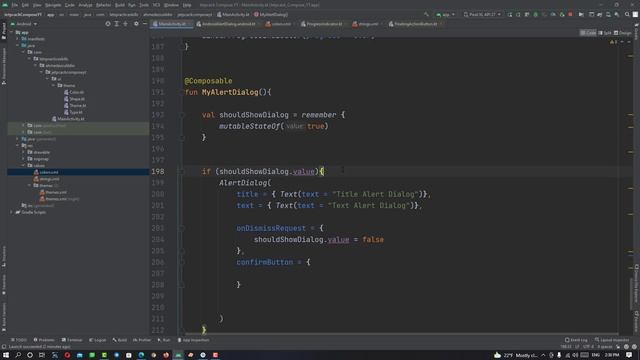Open Color.kt file in theme folder

pos(74,92)
